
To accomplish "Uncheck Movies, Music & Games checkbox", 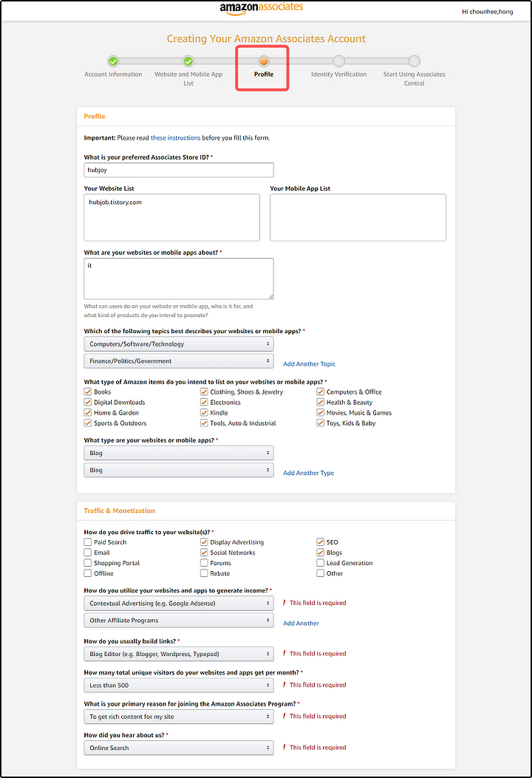I will coord(321,412).
